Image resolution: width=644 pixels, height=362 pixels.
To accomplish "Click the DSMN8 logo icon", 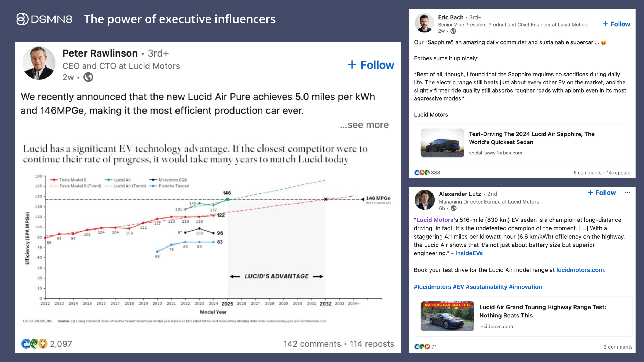I will [x=22, y=19].
